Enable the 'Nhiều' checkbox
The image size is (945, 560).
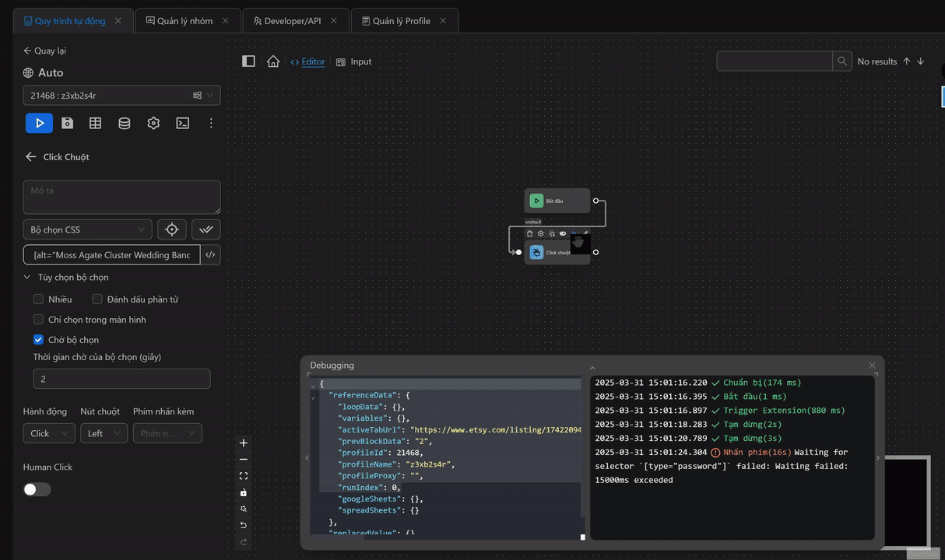click(x=38, y=299)
